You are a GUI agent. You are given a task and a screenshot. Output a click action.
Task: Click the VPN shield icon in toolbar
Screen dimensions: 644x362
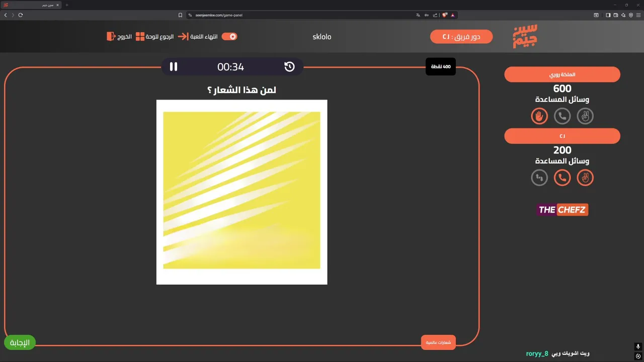coord(631,15)
